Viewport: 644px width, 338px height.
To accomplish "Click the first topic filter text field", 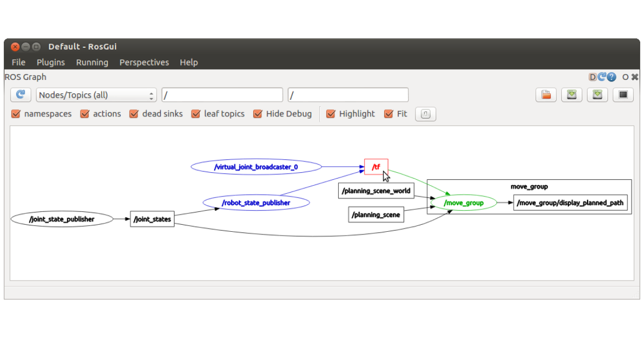I will point(222,94).
